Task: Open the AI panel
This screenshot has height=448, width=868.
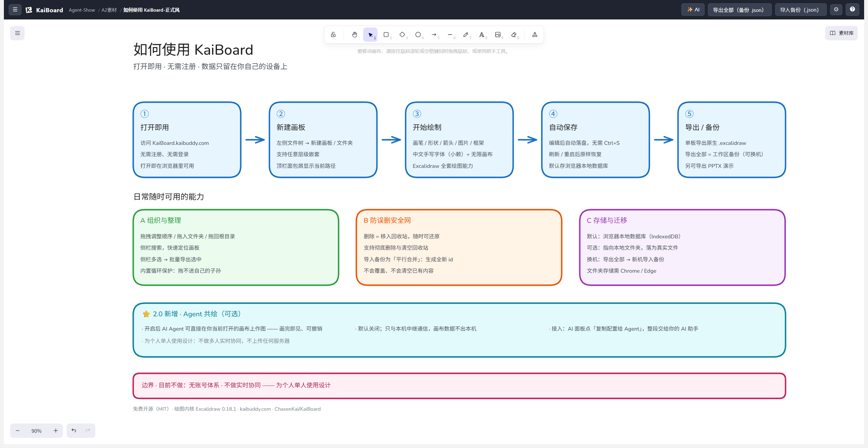Action: pyautogui.click(x=693, y=10)
